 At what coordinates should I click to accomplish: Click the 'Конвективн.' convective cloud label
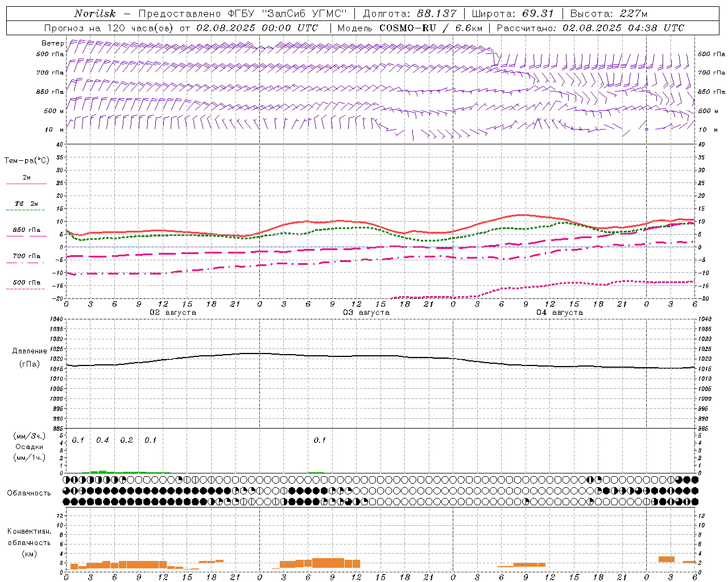tap(29, 531)
